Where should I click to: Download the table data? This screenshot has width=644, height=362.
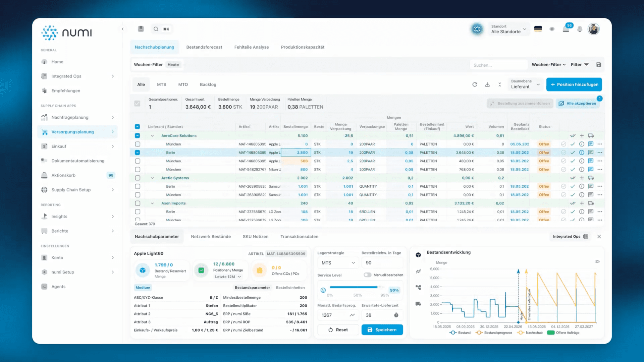487,84
